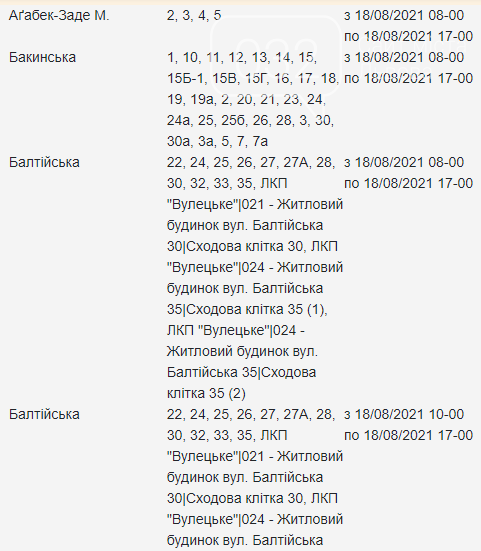
Task: Click the line with 15Б-1, 15В, 15Г
Action: point(253,78)
